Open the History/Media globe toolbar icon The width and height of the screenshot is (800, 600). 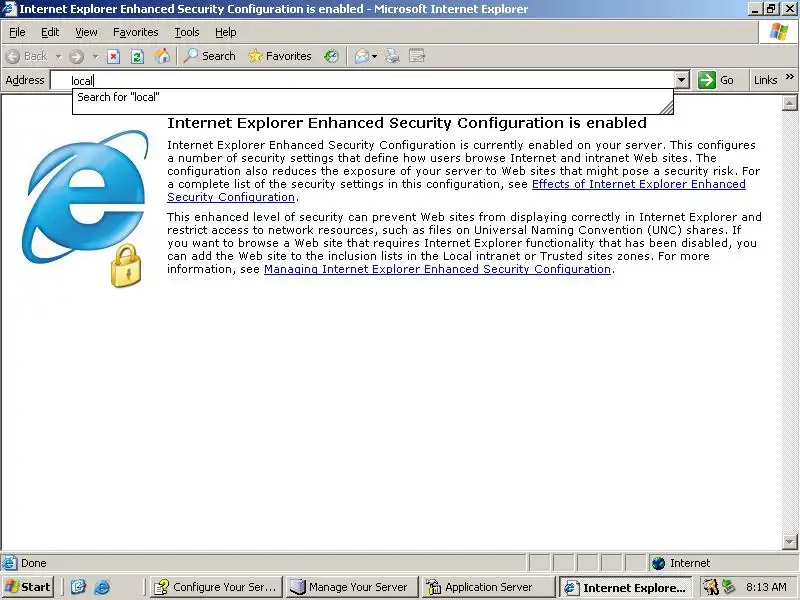pyautogui.click(x=331, y=56)
